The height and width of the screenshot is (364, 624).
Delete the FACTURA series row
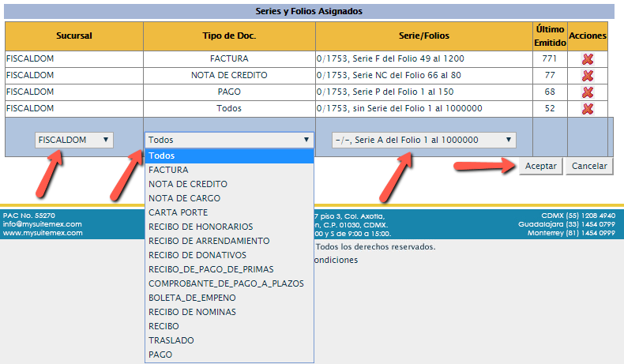(587, 59)
